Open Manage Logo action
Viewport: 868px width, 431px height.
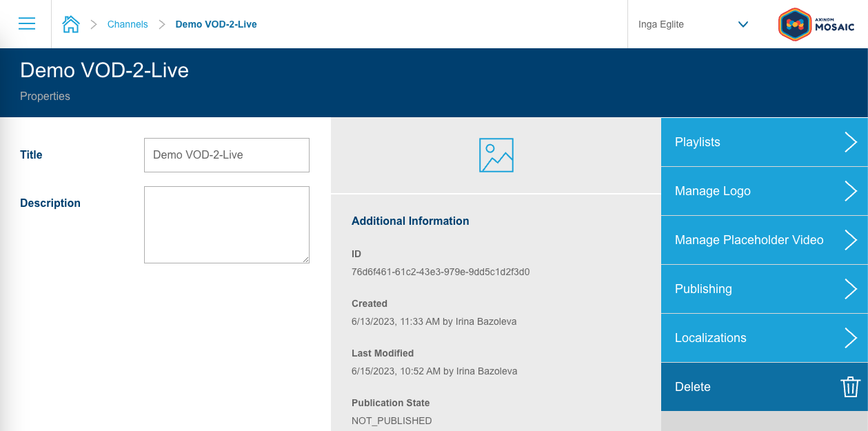(x=713, y=191)
